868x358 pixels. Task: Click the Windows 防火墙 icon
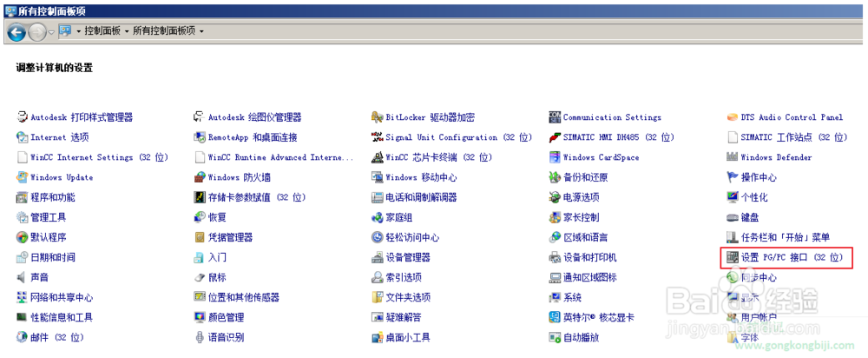pos(200,177)
